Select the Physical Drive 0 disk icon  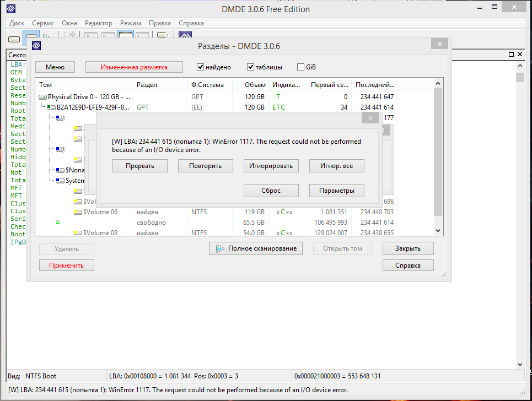click(x=43, y=97)
